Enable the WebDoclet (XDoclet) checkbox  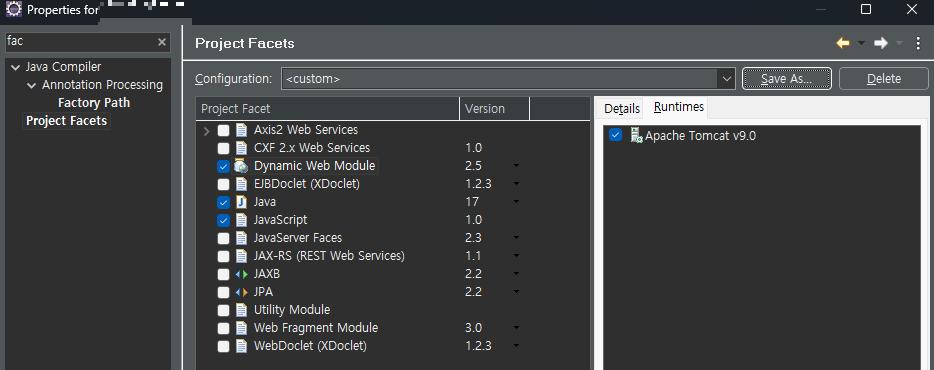223,346
